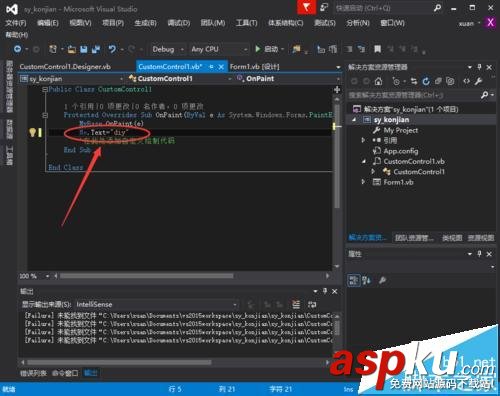Click the navigate backward toolbar icon
The height and width of the screenshot is (396, 500).
(x=17, y=49)
